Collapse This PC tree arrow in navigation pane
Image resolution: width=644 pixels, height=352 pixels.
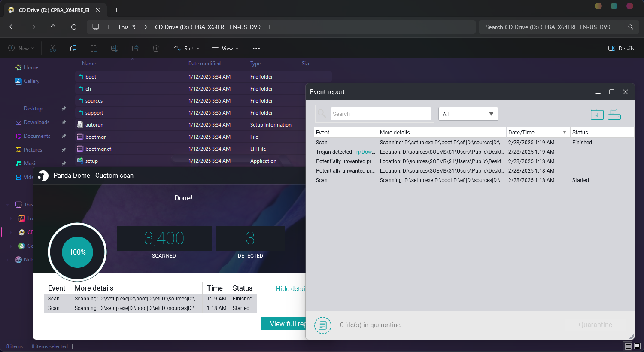coord(8,205)
